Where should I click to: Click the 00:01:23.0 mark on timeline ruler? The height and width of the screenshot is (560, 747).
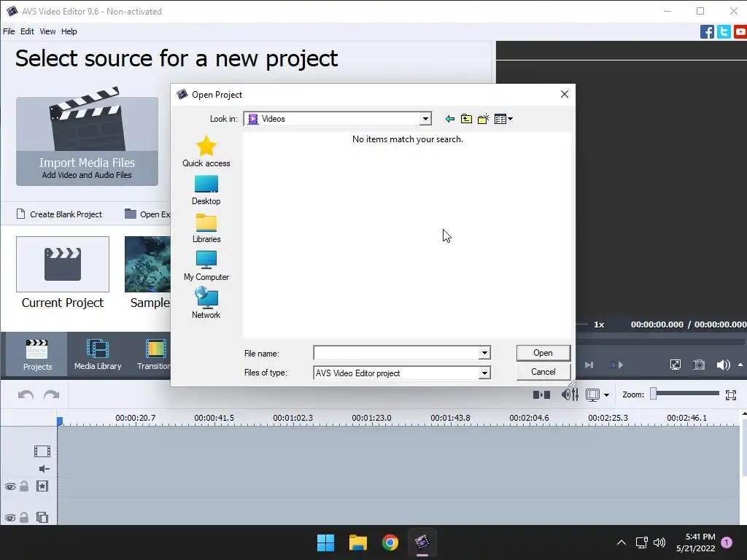[x=371, y=418]
